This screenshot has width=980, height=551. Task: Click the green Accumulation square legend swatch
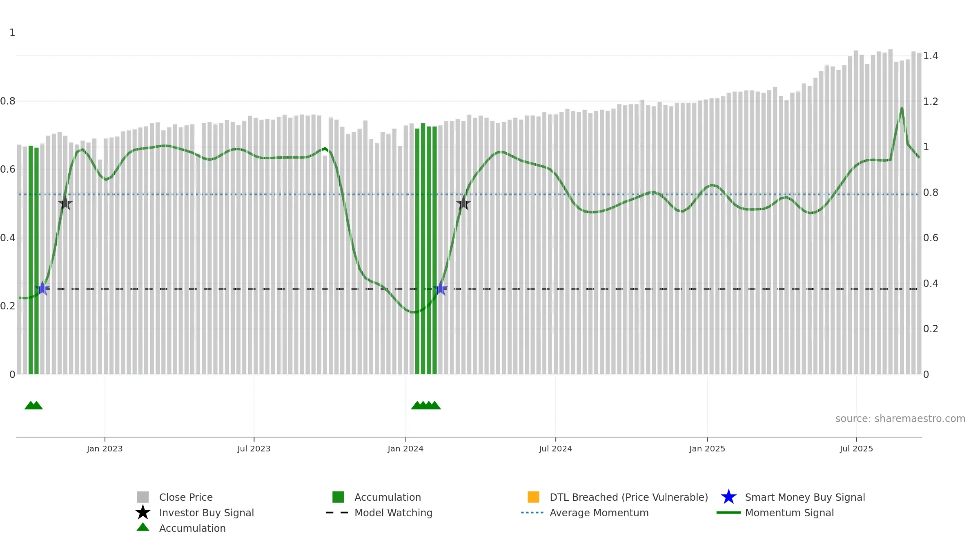[x=338, y=497]
